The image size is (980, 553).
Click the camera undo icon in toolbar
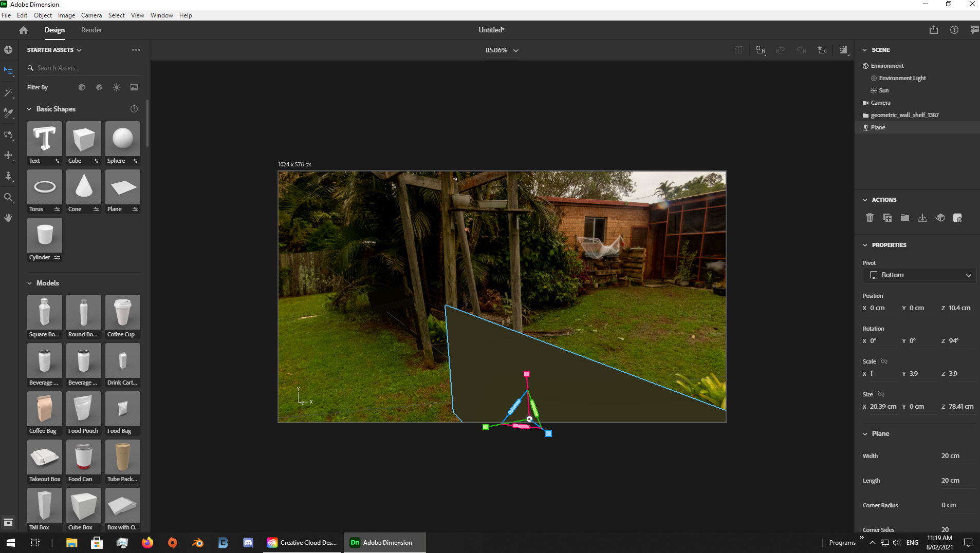(781, 50)
